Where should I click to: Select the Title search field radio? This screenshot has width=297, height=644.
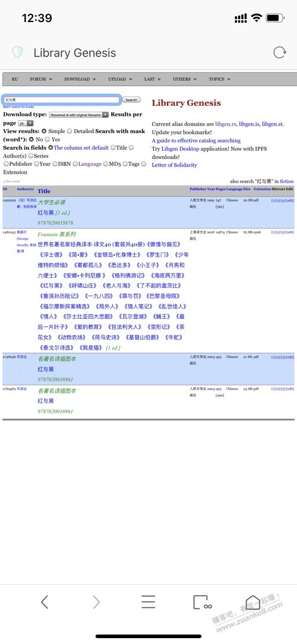(x=112, y=147)
